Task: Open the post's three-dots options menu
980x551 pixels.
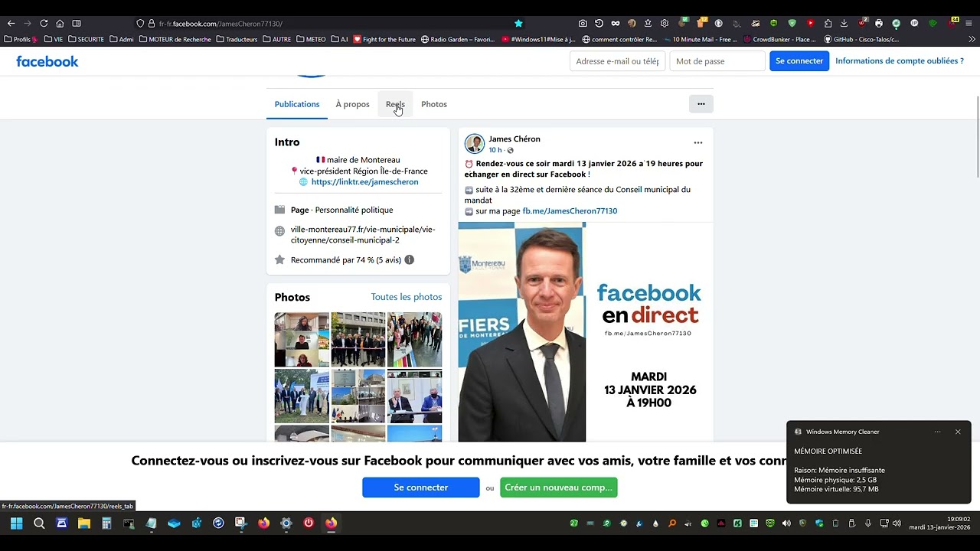Action: pos(698,142)
